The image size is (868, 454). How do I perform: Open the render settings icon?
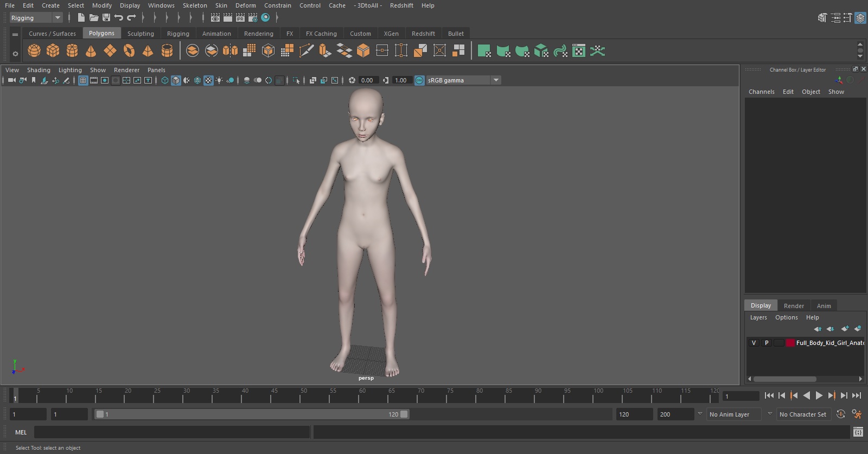click(x=253, y=18)
